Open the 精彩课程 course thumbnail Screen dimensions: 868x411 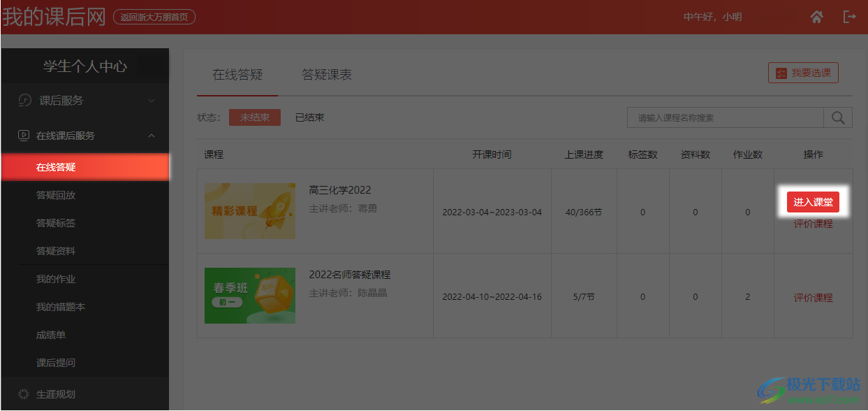[x=250, y=211]
